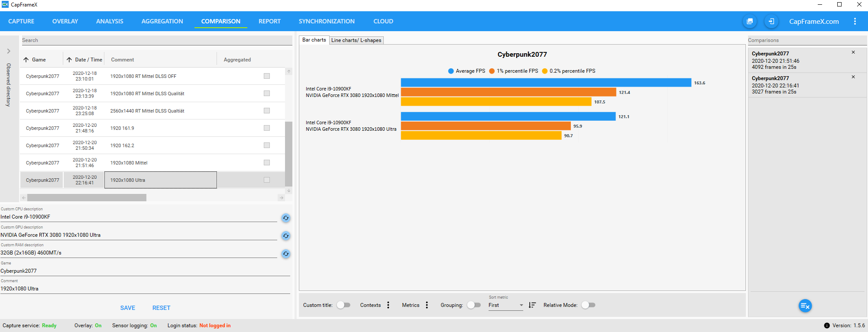Refresh custom RAM description

tap(286, 254)
